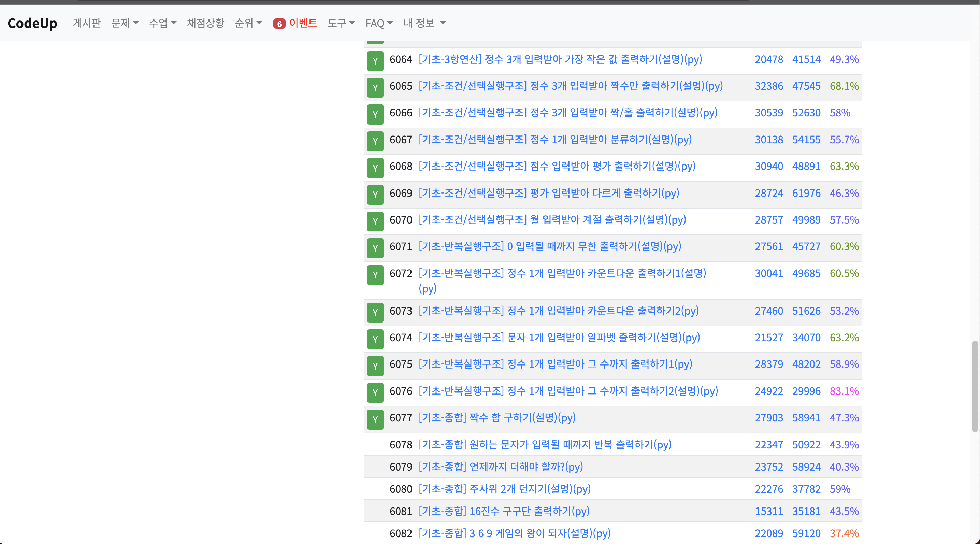The width and height of the screenshot is (980, 544).
Task: Open the 문제 dropdown menu
Action: click(125, 23)
